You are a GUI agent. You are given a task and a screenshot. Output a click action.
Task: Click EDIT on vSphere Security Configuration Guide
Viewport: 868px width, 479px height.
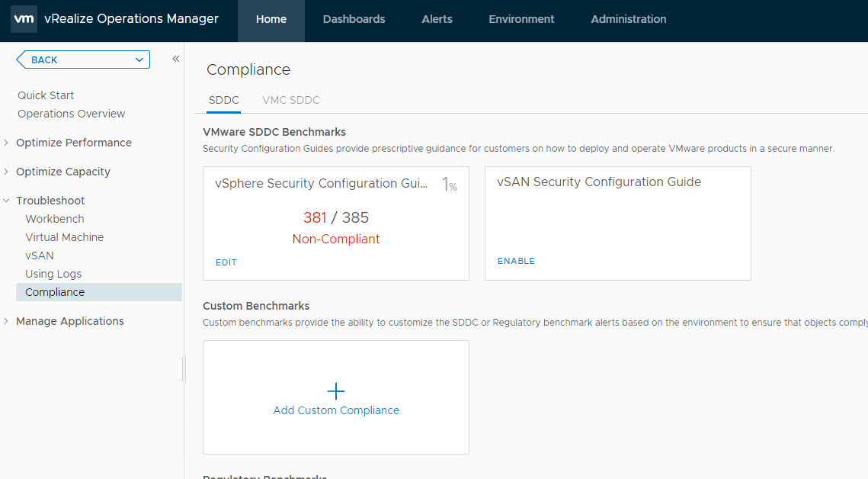pyautogui.click(x=226, y=262)
